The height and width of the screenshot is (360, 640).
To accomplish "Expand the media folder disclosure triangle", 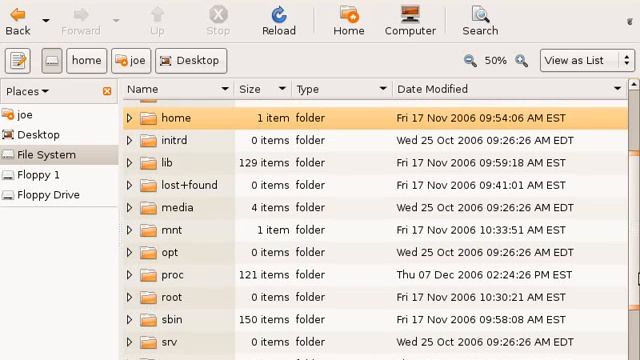I will pyautogui.click(x=129, y=208).
